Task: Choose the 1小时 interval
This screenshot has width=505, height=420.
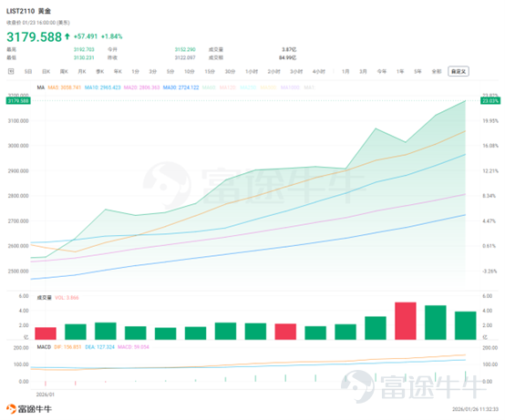Action: (x=252, y=71)
